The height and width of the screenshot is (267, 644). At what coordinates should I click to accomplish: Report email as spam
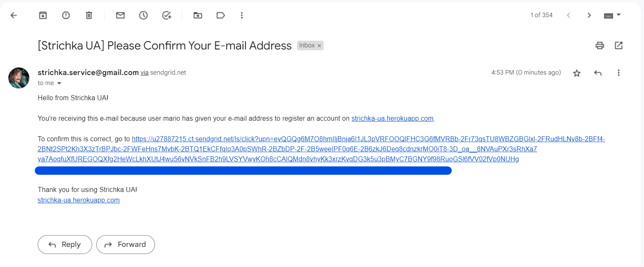(x=66, y=15)
